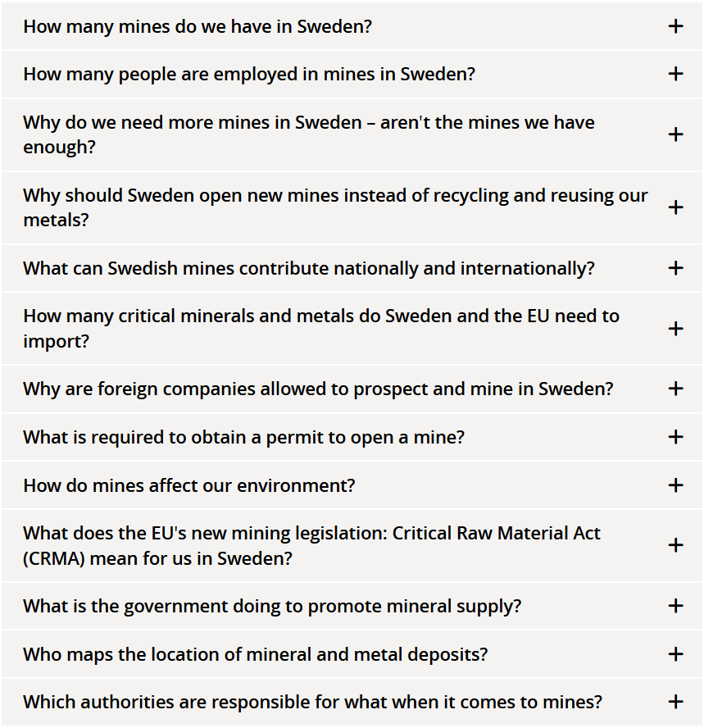The width and height of the screenshot is (704, 728).
Task: Open 'How many mines do we have in Sweden?'
Action: [x=198, y=26]
